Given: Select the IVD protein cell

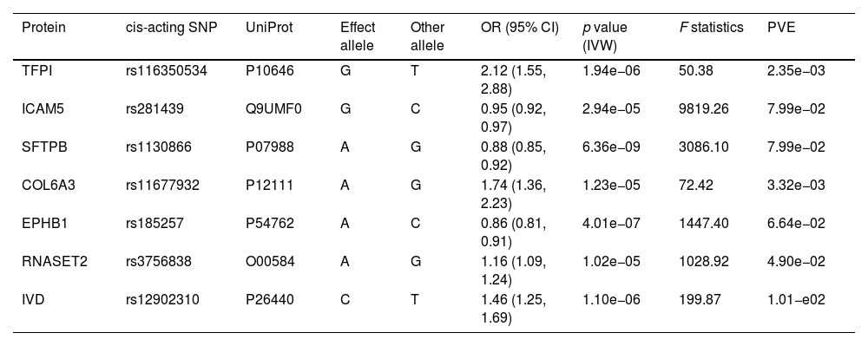Looking at the screenshot, I should pos(33,299).
